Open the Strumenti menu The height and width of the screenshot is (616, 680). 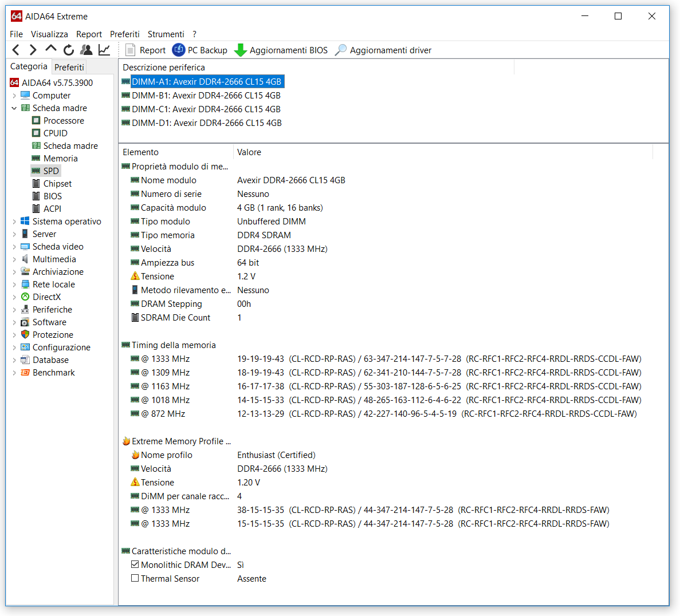(166, 34)
